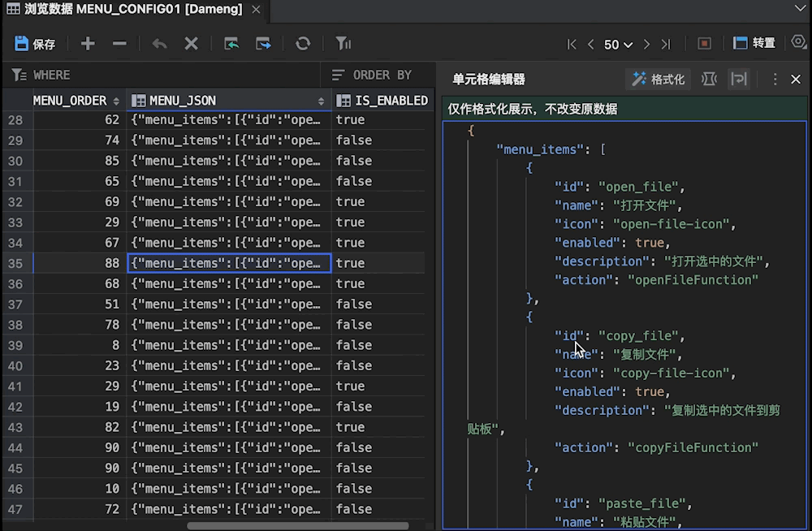Jump to the last page
Screen dimensions: 812x531
click(x=666, y=45)
